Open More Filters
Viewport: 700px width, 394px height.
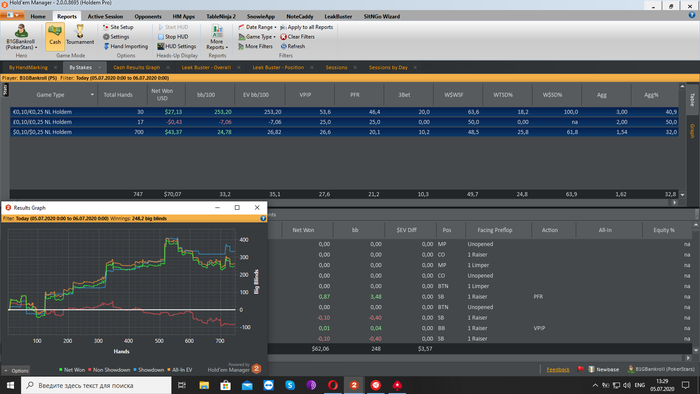point(255,46)
